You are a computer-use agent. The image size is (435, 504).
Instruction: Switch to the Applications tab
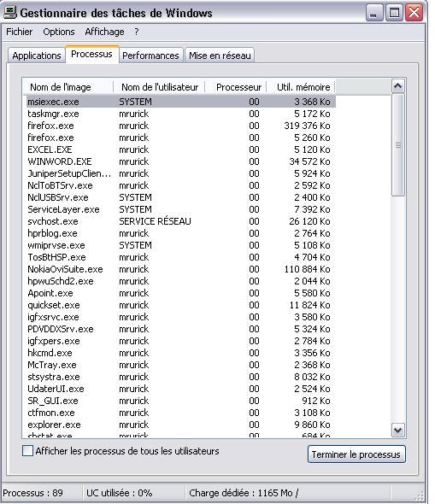(x=37, y=56)
